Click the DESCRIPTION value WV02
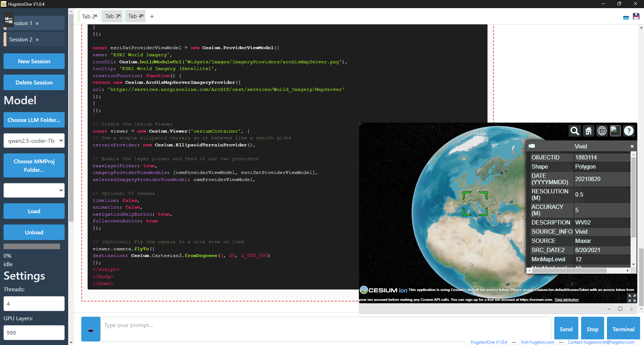 click(x=583, y=222)
